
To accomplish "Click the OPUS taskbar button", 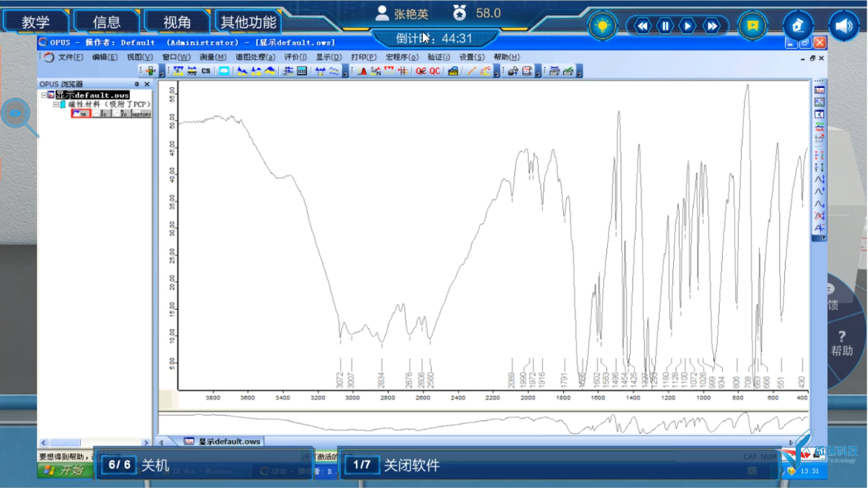I will click(297, 471).
